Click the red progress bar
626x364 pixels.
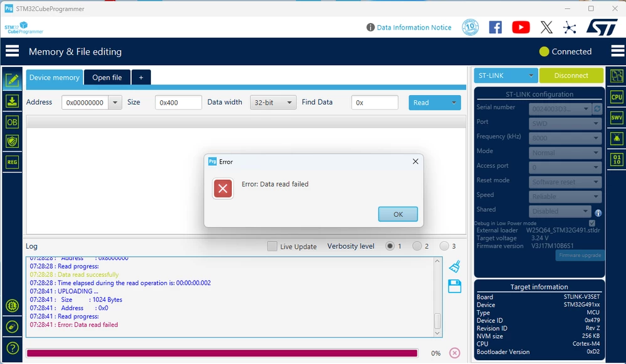pos(222,353)
